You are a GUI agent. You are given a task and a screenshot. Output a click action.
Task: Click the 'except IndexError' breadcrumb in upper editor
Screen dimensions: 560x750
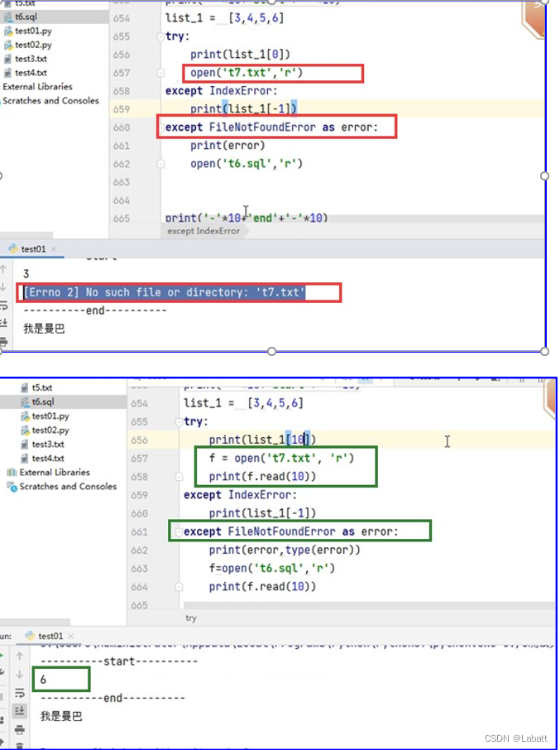point(203,231)
